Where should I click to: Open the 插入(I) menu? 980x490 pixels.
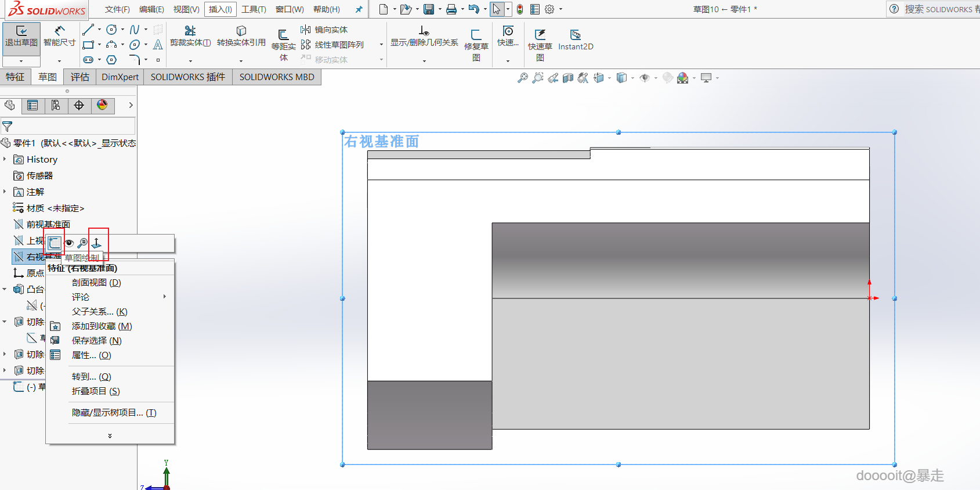click(x=220, y=9)
